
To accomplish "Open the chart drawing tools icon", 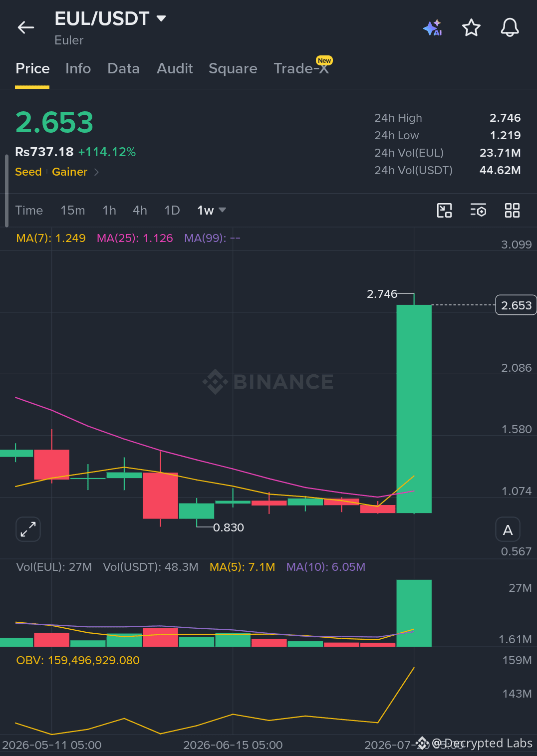I will point(444,210).
